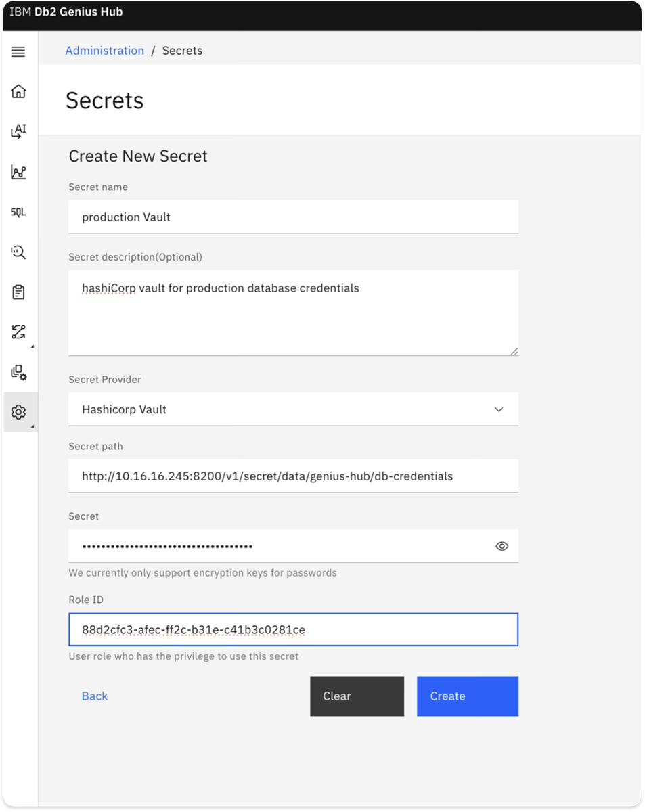
Task: Click the 'IBM Db2 Genius Hub' title
Action: pos(66,12)
